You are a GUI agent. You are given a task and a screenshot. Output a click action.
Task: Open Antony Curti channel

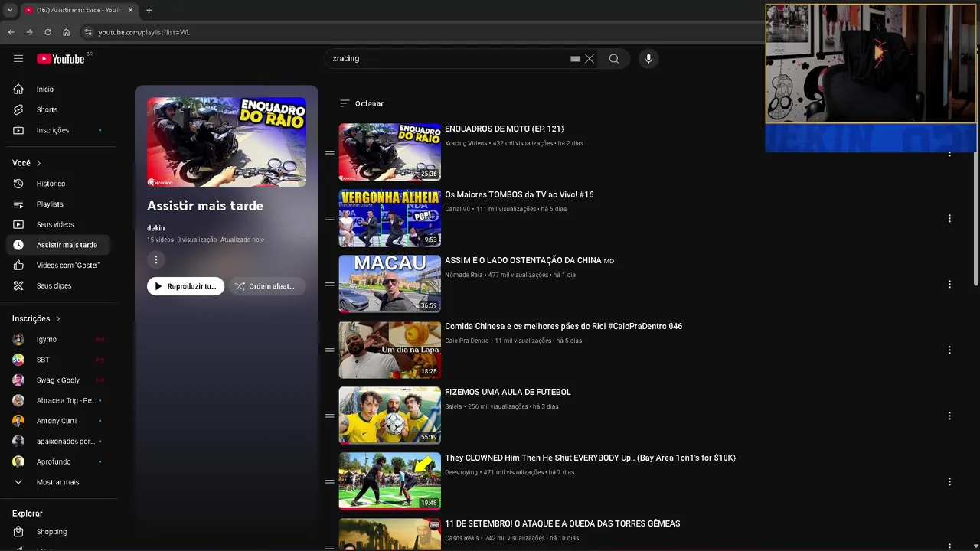tap(59, 421)
